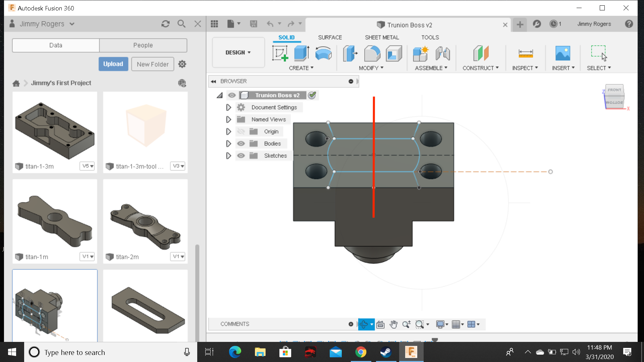Image resolution: width=644 pixels, height=362 pixels.
Task: Select the Create Sketch tool
Action: 280,54
